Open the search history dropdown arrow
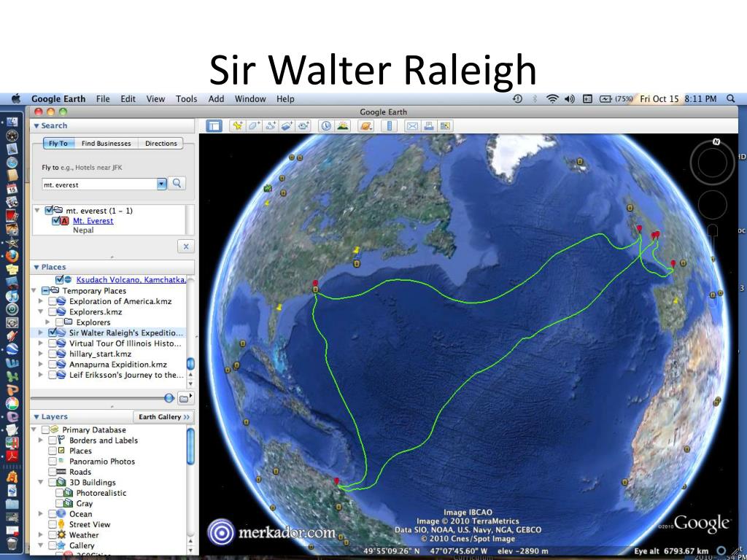The image size is (747, 560). coord(161,184)
